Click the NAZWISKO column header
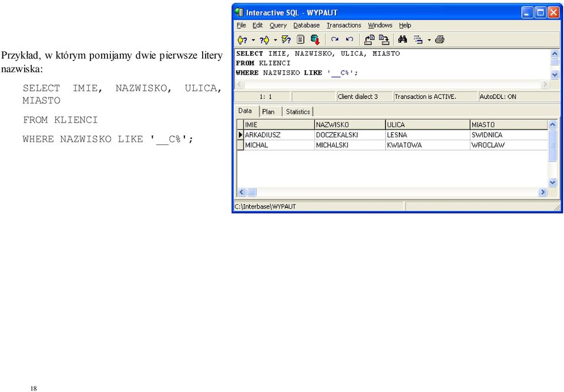This screenshot has height=392, width=564. coord(350,124)
